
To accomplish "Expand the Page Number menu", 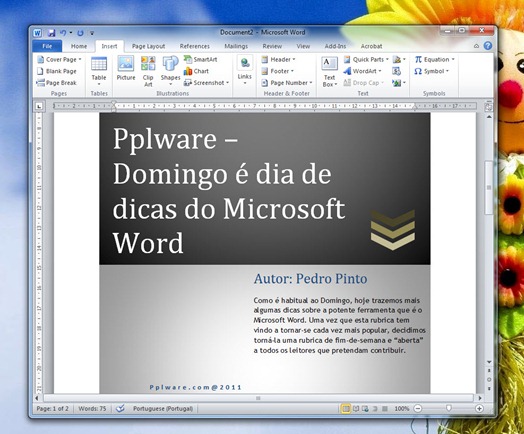I will click(287, 83).
